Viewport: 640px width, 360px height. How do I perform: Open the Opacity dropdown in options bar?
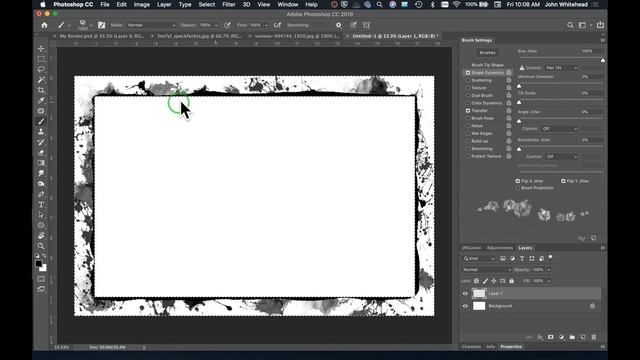(x=216, y=25)
